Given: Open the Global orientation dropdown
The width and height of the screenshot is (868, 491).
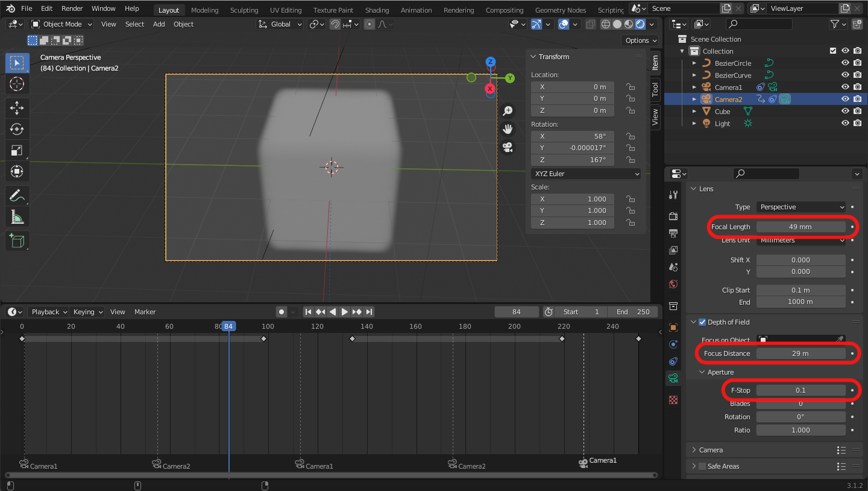Looking at the screenshot, I should 280,24.
